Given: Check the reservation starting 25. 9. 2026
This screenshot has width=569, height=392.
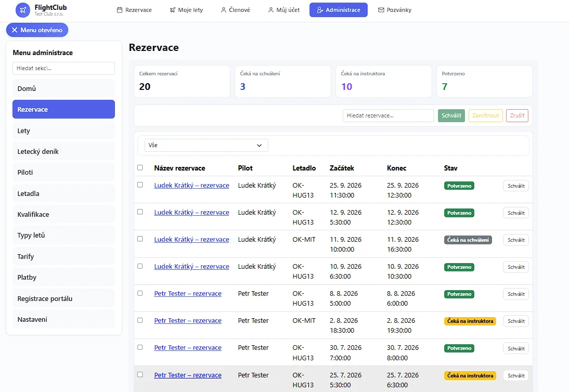Looking at the screenshot, I should coord(140,185).
